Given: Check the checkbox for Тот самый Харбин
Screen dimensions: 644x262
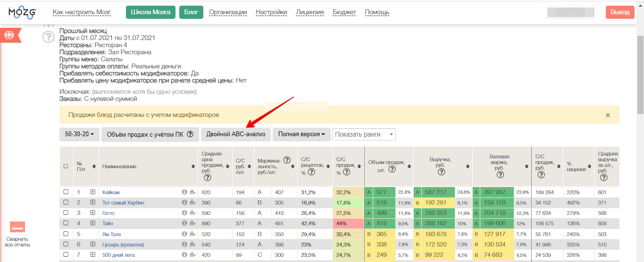Looking at the screenshot, I should click(x=66, y=203).
